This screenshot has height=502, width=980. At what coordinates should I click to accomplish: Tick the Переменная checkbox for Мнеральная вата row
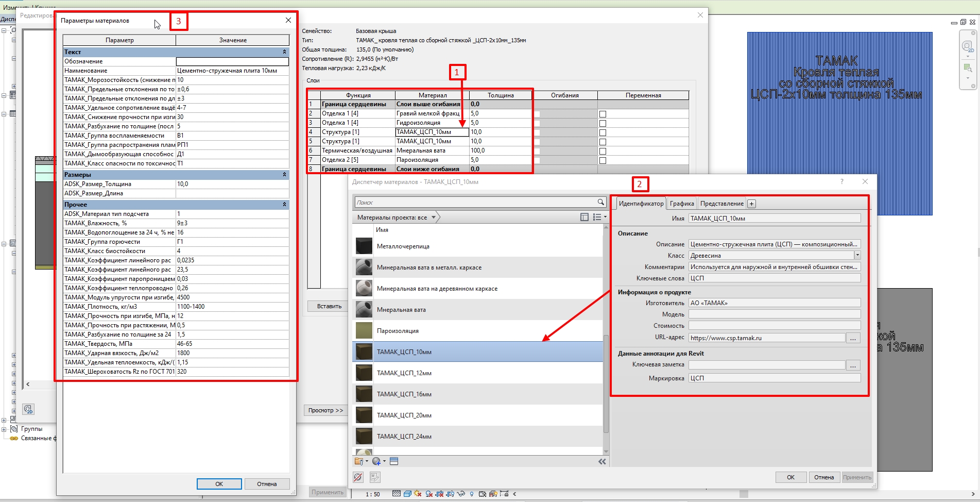point(603,151)
